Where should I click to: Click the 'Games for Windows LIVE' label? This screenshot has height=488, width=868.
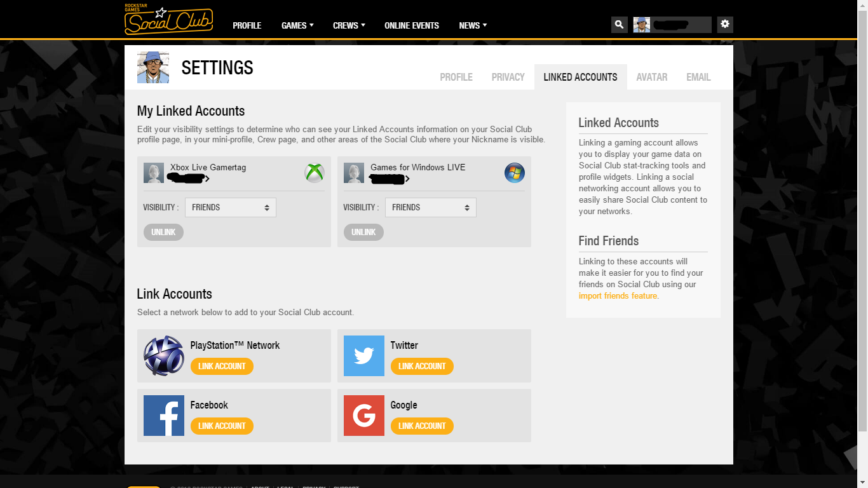418,167
